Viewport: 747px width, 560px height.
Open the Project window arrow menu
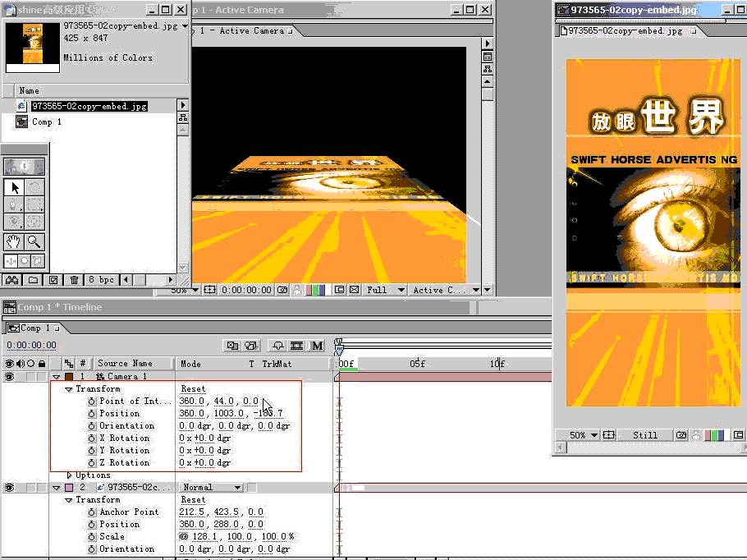point(182,105)
